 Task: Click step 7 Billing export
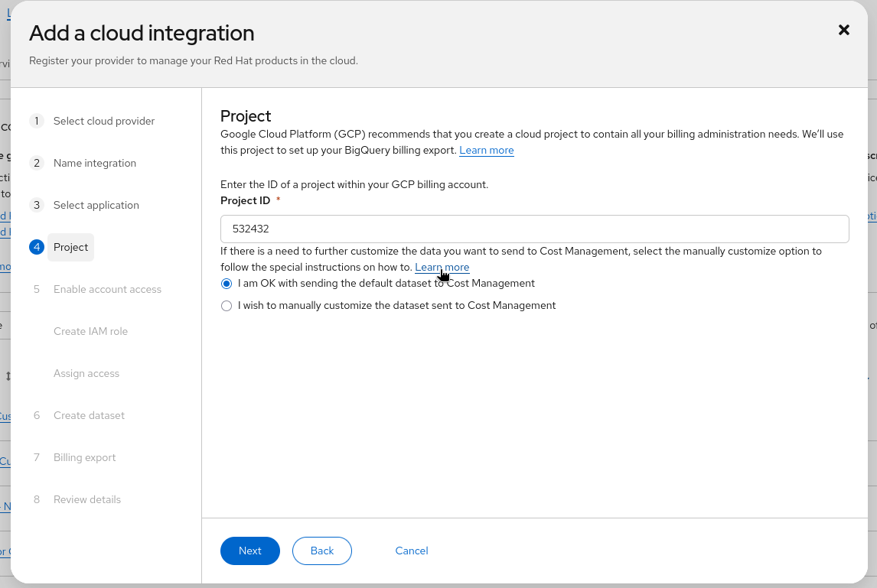[x=84, y=457]
